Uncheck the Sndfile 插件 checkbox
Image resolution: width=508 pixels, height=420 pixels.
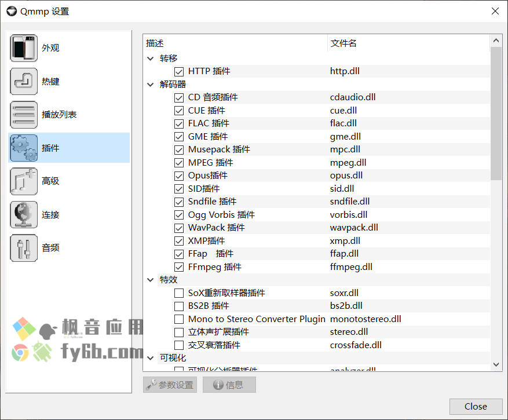pyautogui.click(x=179, y=202)
